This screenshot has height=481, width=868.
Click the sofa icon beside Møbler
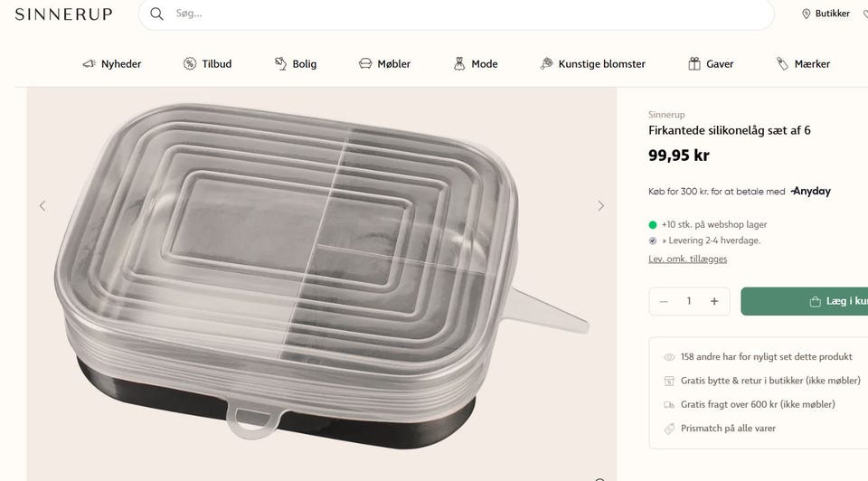pos(365,64)
